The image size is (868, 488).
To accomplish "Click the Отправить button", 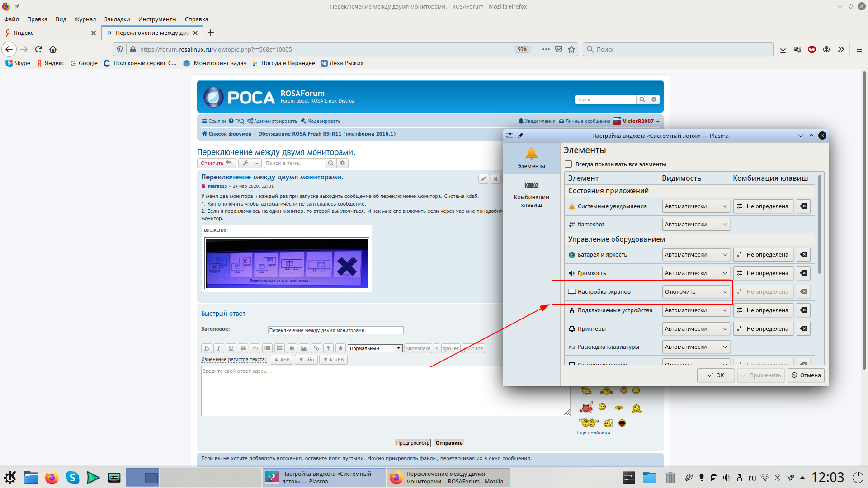I will tap(449, 443).
